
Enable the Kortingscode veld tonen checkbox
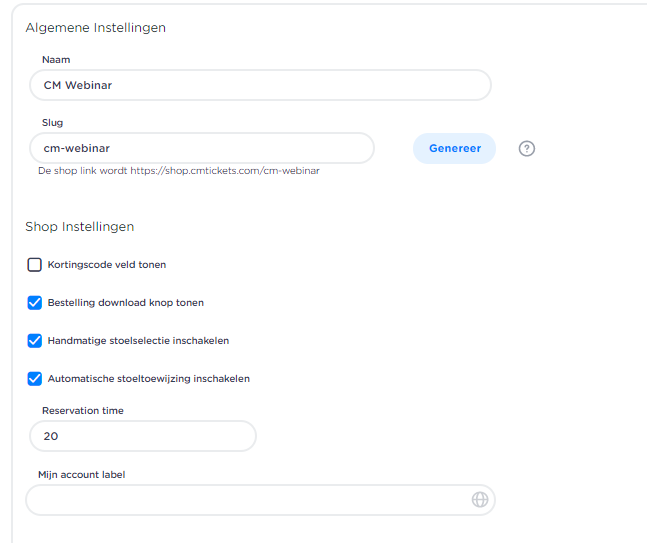click(x=35, y=265)
